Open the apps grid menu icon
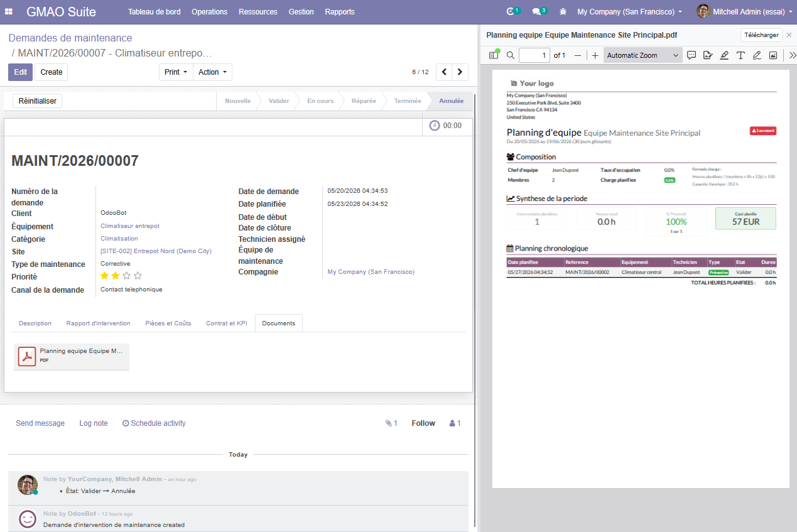This screenshot has width=797, height=532. 9,12
